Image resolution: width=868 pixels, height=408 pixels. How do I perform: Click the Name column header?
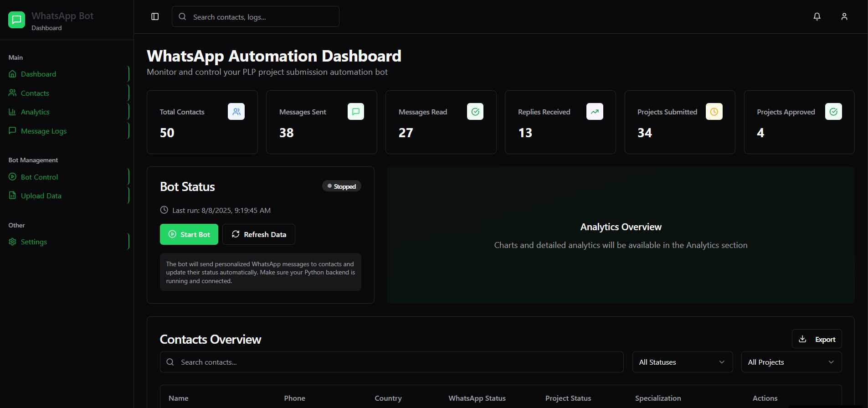click(179, 398)
